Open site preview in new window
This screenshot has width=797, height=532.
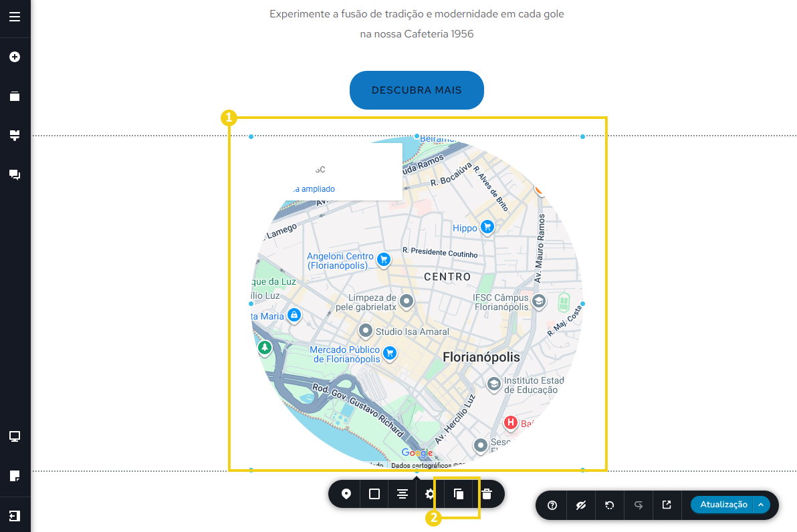[x=667, y=505]
